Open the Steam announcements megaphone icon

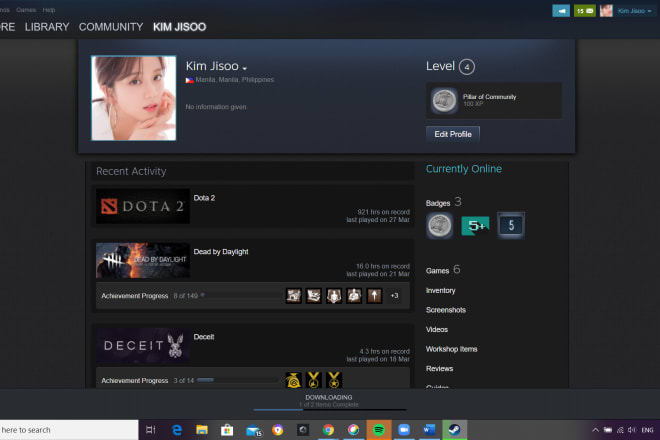pyautogui.click(x=561, y=11)
